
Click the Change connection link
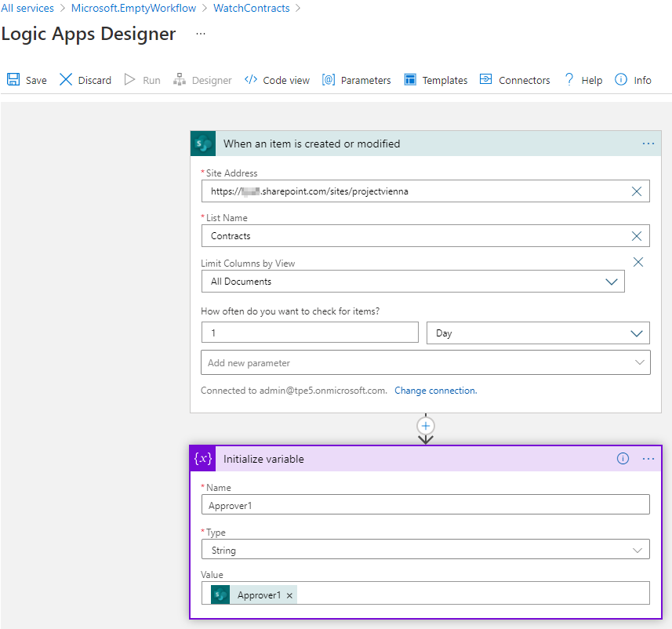435,391
